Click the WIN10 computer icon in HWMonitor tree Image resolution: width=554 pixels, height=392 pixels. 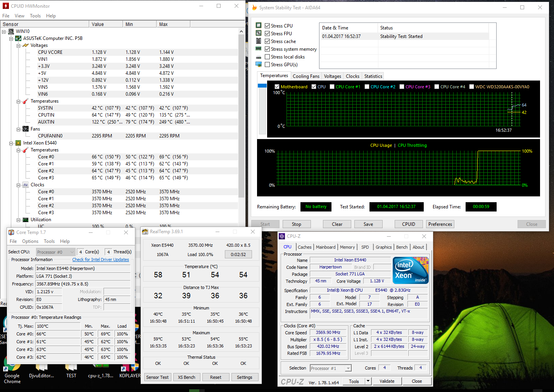pyautogui.click(x=11, y=31)
